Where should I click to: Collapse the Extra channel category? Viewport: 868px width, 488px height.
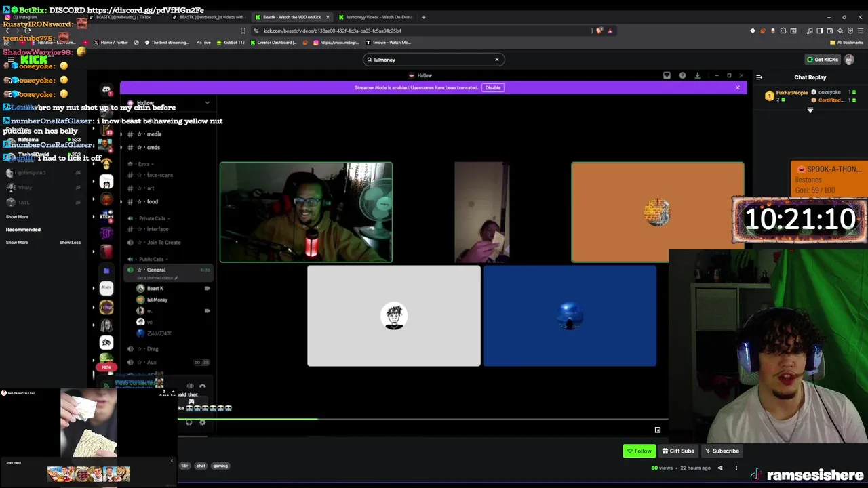pyautogui.click(x=142, y=164)
